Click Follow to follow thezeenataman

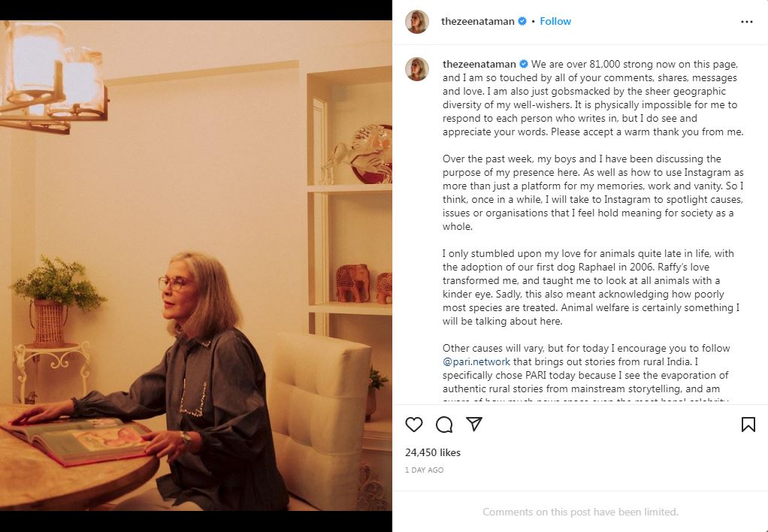[555, 21]
